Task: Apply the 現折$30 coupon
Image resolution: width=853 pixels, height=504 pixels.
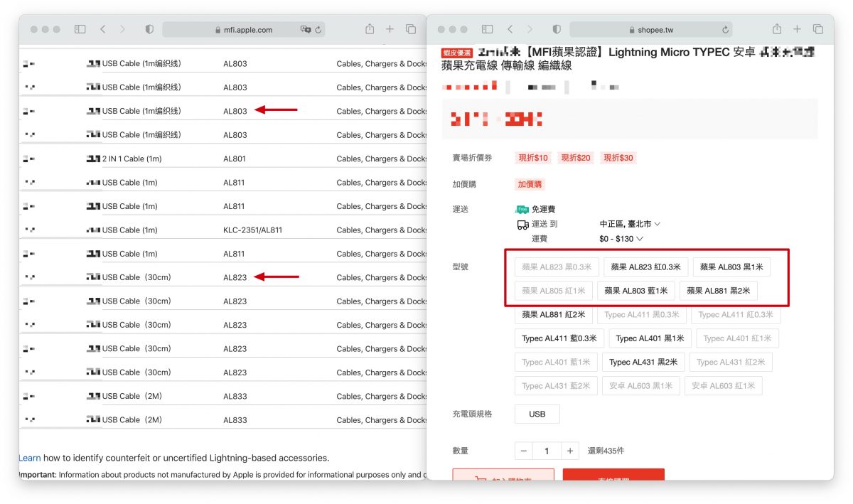Action: [618, 158]
